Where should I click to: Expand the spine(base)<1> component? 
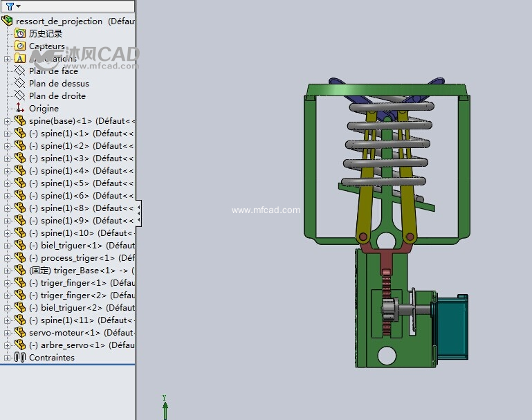pos(7,121)
